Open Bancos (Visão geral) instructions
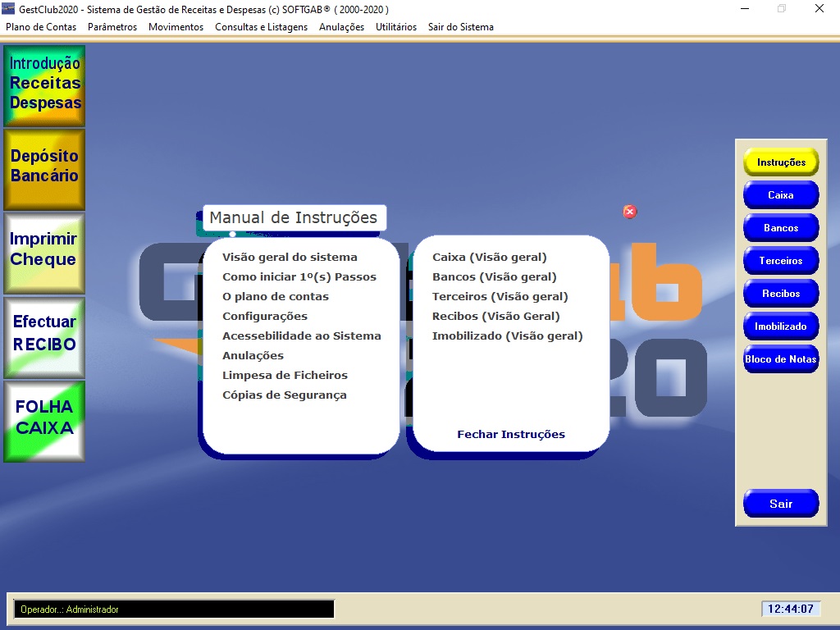The height and width of the screenshot is (630, 840). pyautogui.click(x=494, y=277)
